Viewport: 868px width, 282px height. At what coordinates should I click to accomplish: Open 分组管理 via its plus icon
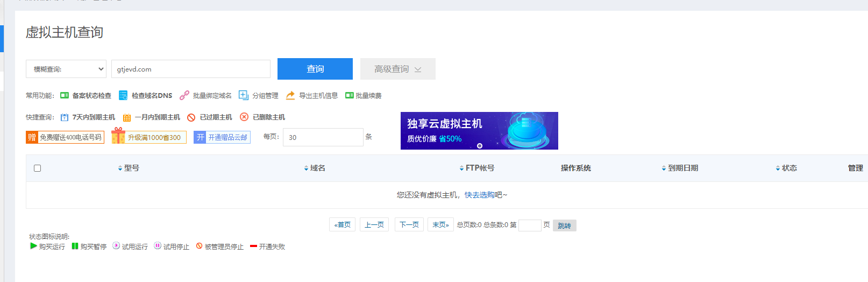click(x=244, y=95)
